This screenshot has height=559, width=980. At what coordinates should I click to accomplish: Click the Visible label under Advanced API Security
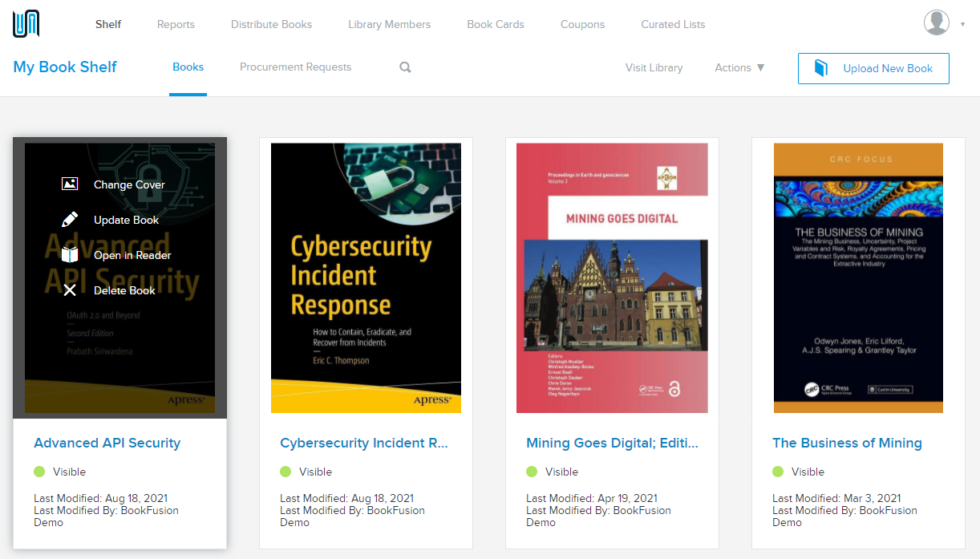coord(69,472)
